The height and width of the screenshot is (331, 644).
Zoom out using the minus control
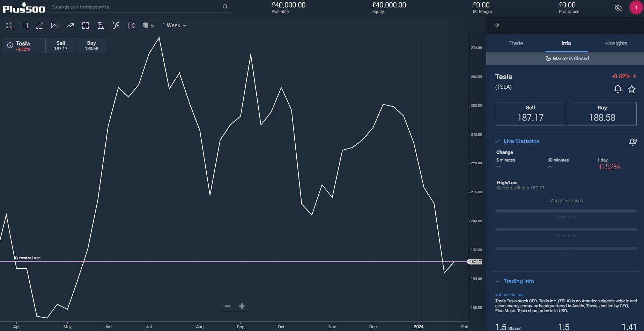(x=228, y=306)
